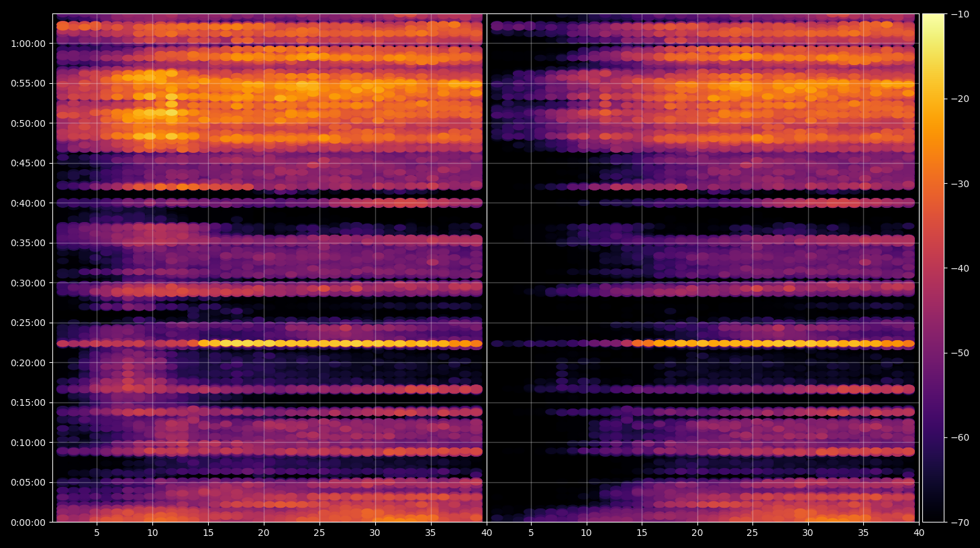
Task: Click x-axis label 5 under right heatmap
Action: (531, 533)
